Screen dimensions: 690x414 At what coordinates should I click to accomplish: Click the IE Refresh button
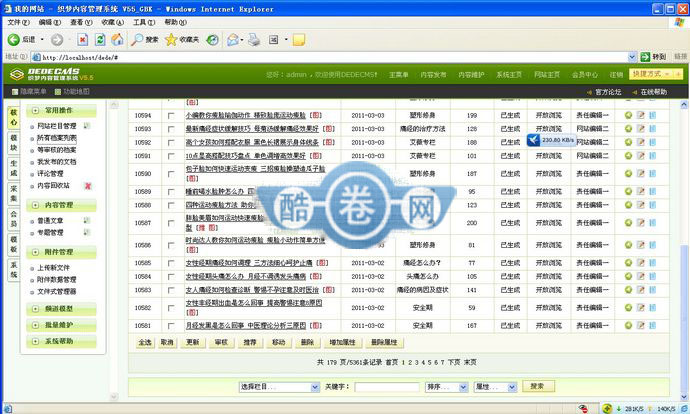coord(100,40)
